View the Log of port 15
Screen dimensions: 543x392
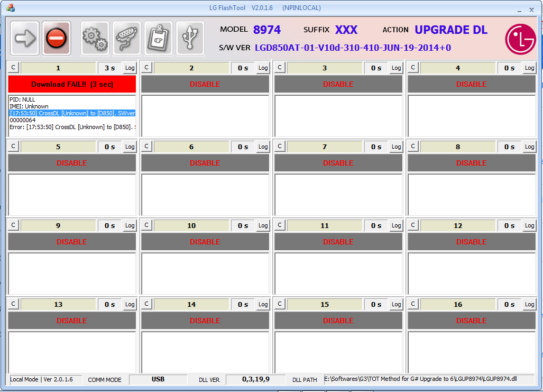tap(397, 304)
